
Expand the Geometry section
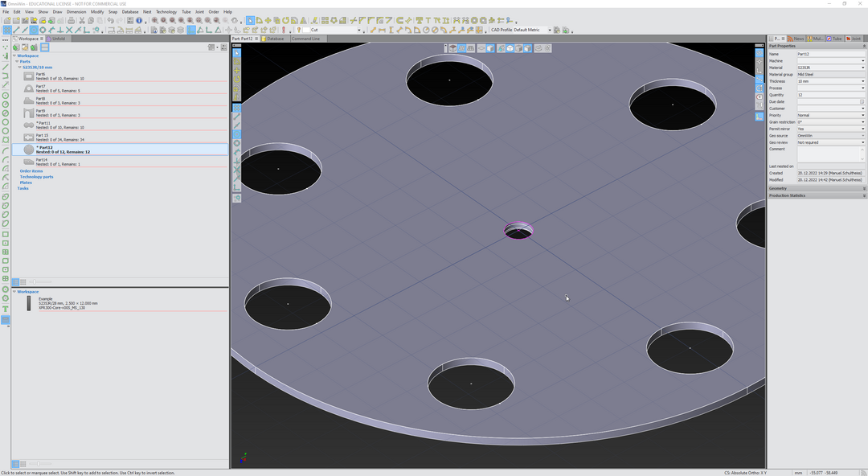pos(817,188)
